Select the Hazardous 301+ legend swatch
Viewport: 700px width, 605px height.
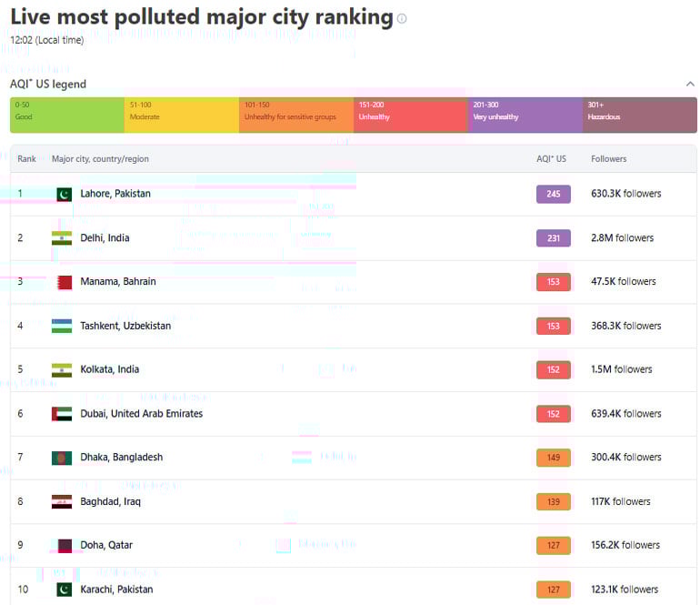[x=639, y=116]
